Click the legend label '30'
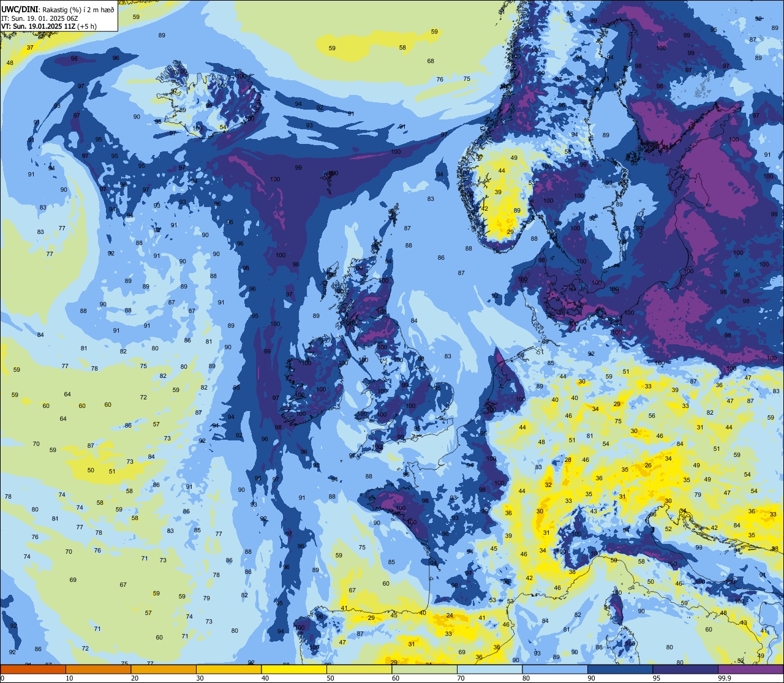The height and width of the screenshot is (683, 784). click(200, 678)
